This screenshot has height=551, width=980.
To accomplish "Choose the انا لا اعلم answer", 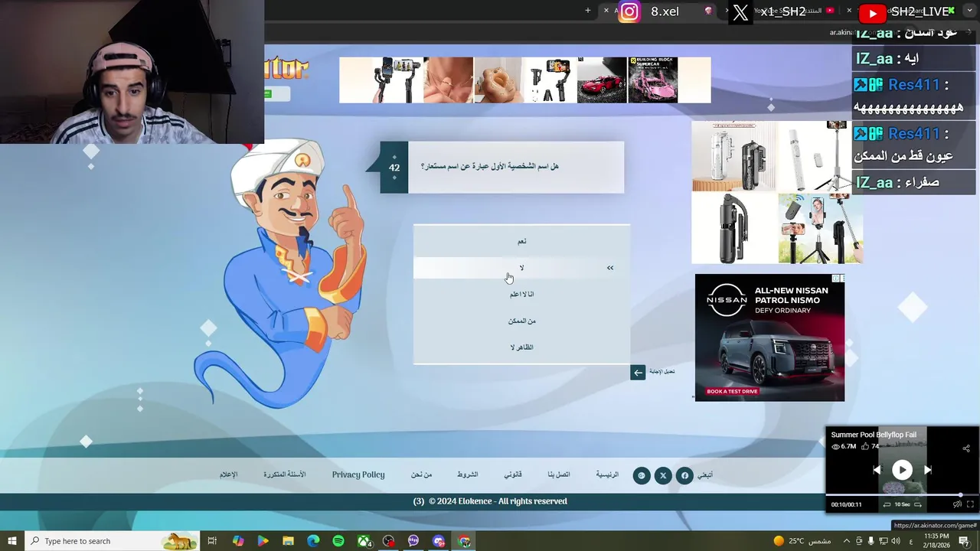I will pyautogui.click(x=521, y=294).
